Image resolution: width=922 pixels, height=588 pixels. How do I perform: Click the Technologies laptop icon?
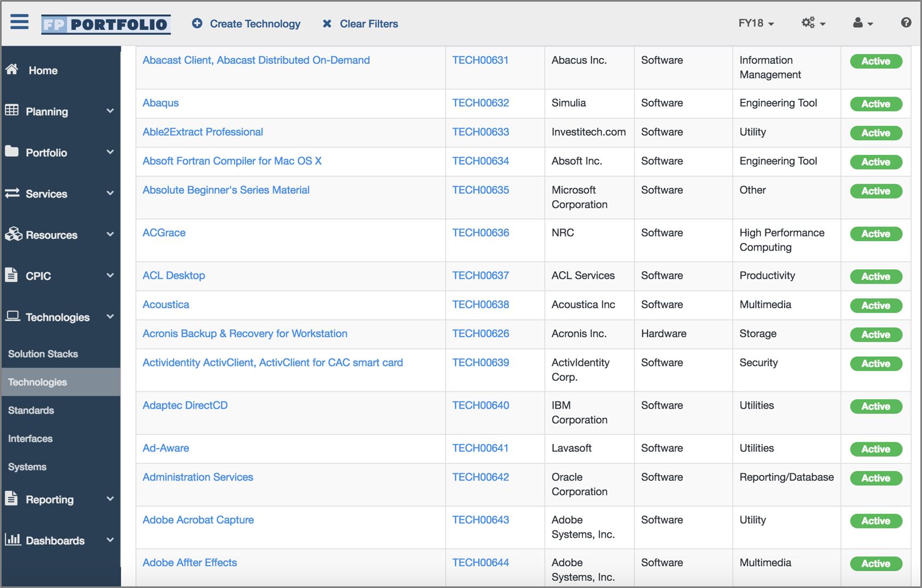point(13,316)
